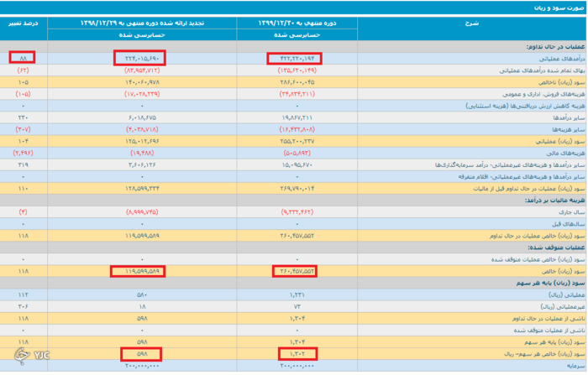588x375 pixels.
Task: Click the red-boxed 119,599,589 net profit cell
Action: (x=139, y=273)
